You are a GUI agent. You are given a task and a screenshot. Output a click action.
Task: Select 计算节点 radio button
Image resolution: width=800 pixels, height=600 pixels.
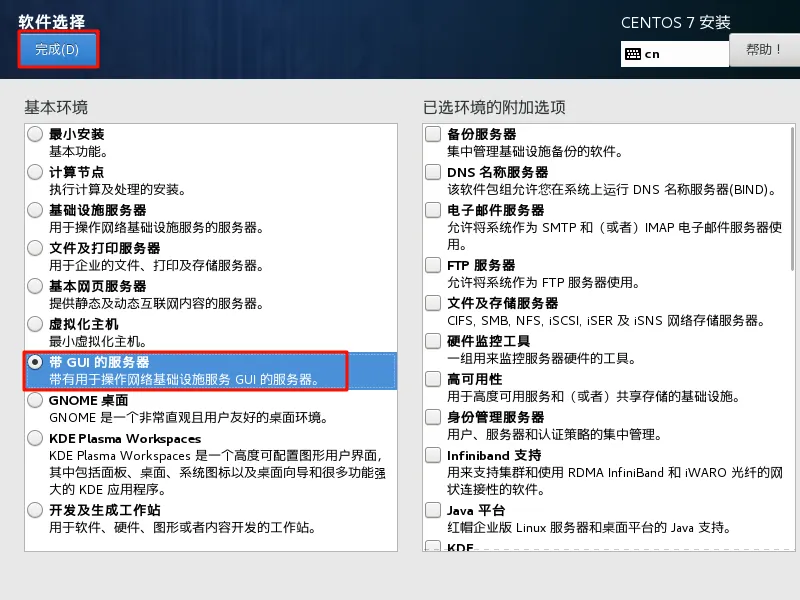pyautogui.click(x=35, y=172)
